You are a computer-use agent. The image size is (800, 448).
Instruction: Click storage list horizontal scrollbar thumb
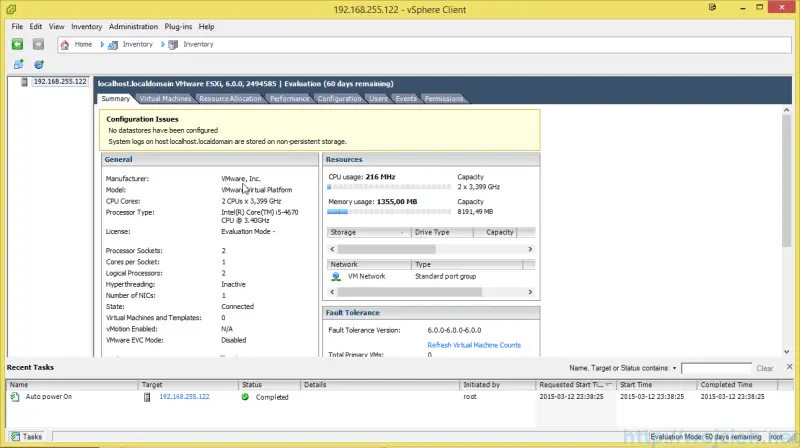pos(387,249)
